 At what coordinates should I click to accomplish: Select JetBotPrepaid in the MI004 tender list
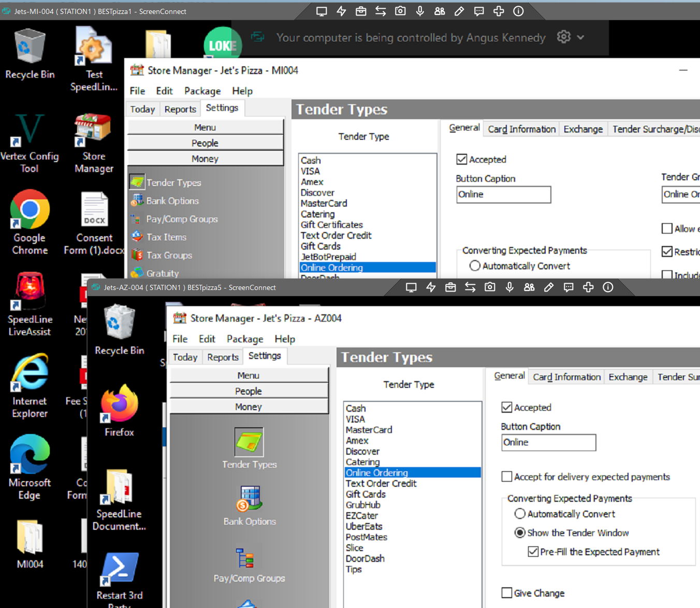point(328,256)
